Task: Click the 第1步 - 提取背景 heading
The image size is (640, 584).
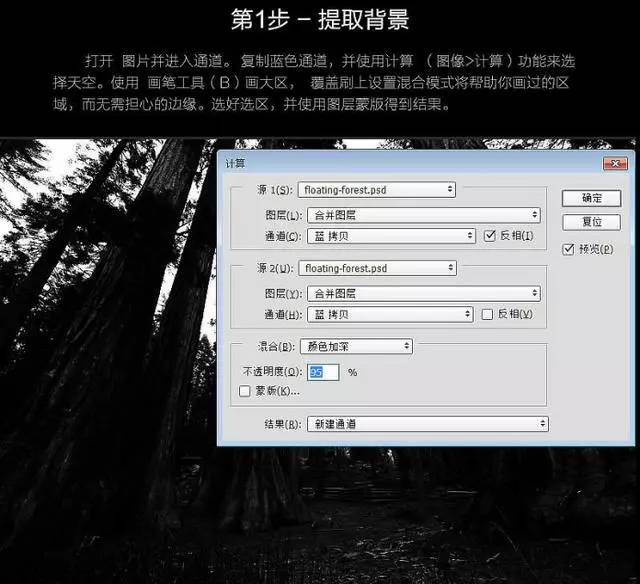Action: 320,19
